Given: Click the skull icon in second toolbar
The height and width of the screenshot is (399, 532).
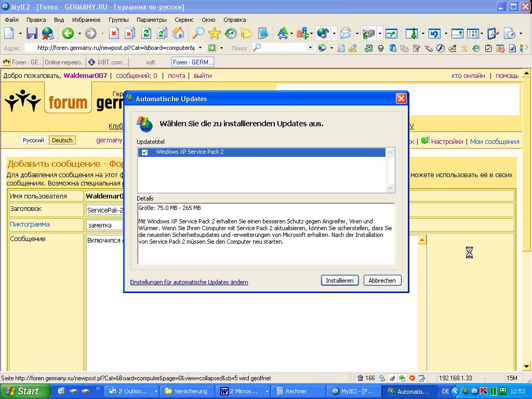Looking at the screenshot, I should pyautogui.click(x=381, y=48).
